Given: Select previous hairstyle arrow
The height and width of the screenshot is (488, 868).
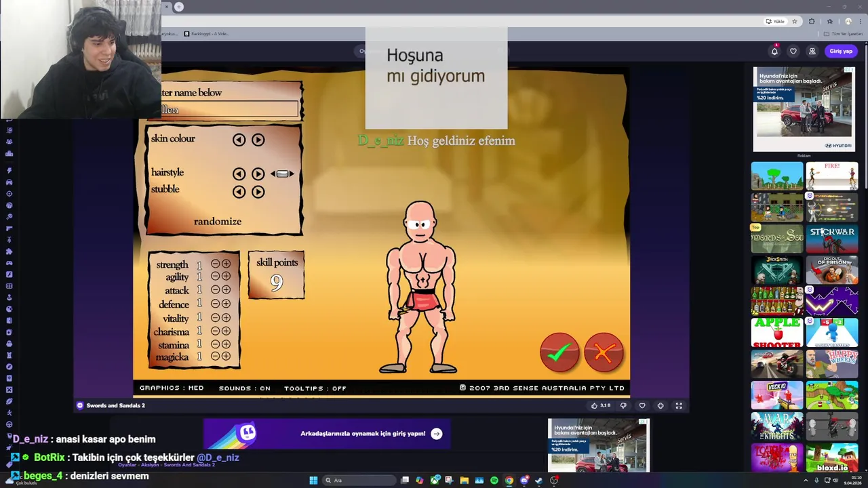Looking at the screenshot, I should 239,174.
